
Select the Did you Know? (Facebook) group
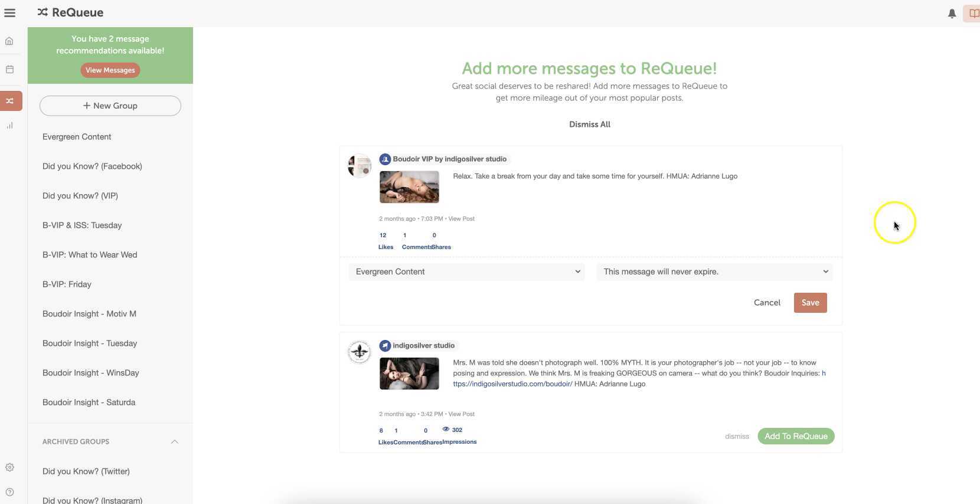[92, 166]
